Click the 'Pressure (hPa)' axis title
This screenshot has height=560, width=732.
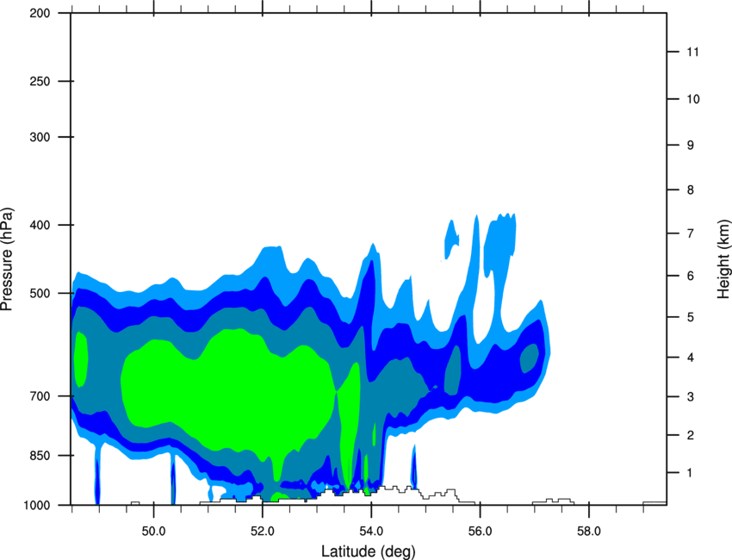7,259
